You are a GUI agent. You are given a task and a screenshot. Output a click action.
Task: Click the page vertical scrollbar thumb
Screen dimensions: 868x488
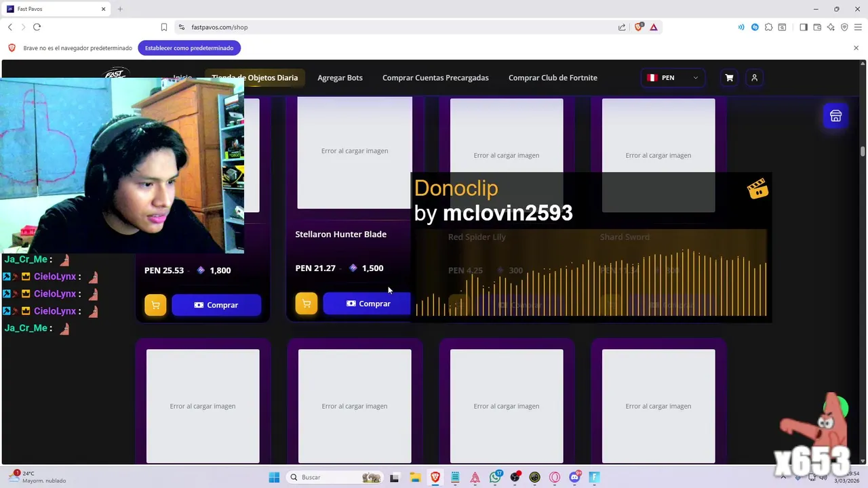pos(863,151)
